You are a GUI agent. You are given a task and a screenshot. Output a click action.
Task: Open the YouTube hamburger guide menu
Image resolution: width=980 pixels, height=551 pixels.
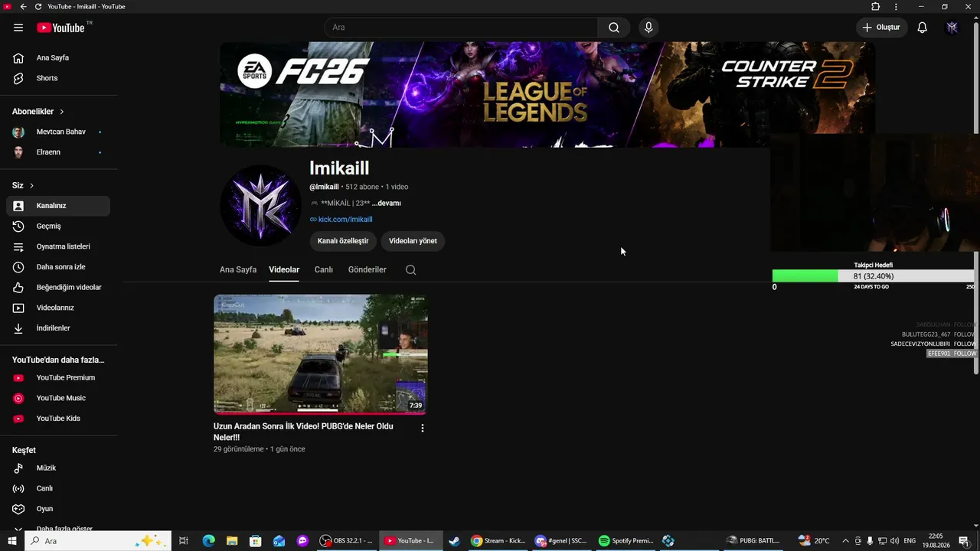tap(18, 28)
